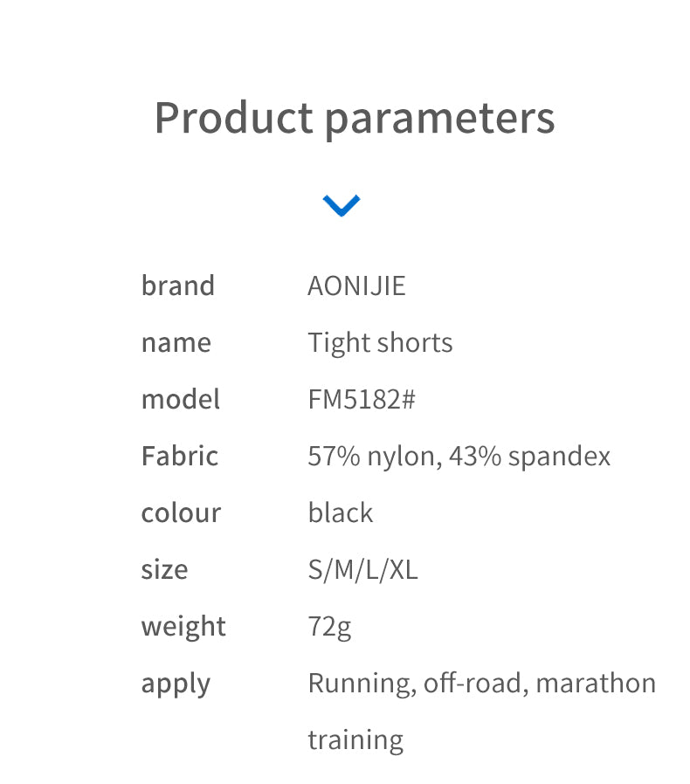
Task: Select the FM5182# model number
Action: [x=362, y=399]
